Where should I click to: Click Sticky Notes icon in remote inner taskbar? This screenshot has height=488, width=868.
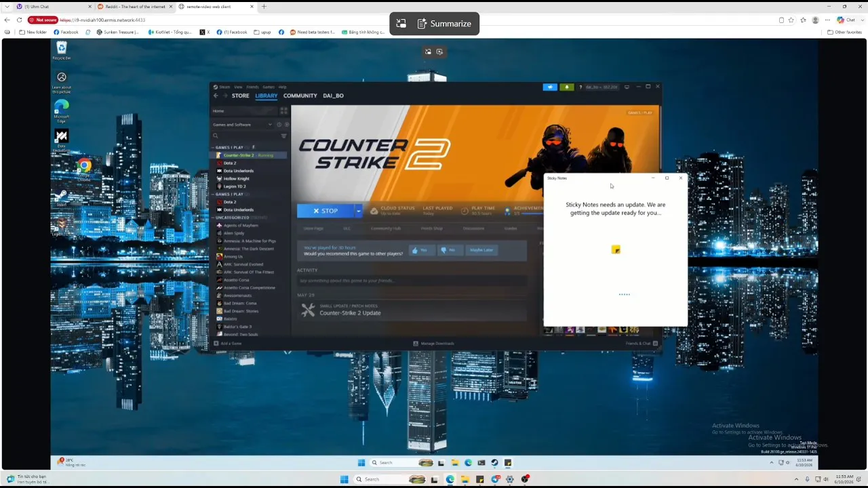(508, 462)
